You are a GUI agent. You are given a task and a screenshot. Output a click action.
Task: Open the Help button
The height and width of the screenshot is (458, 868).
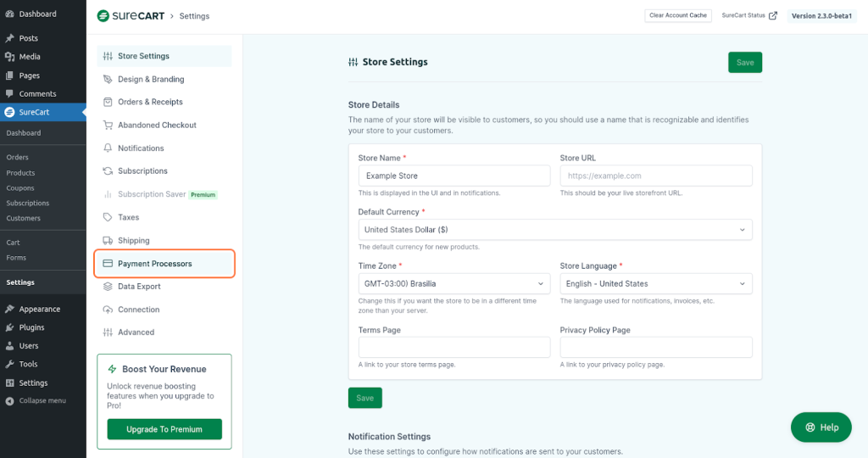click(821, 427)
